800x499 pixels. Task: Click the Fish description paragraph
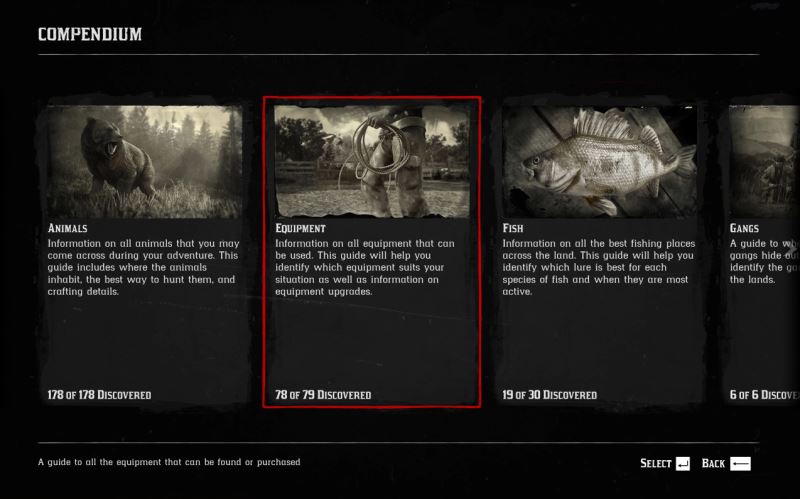[x=598, y=267]
